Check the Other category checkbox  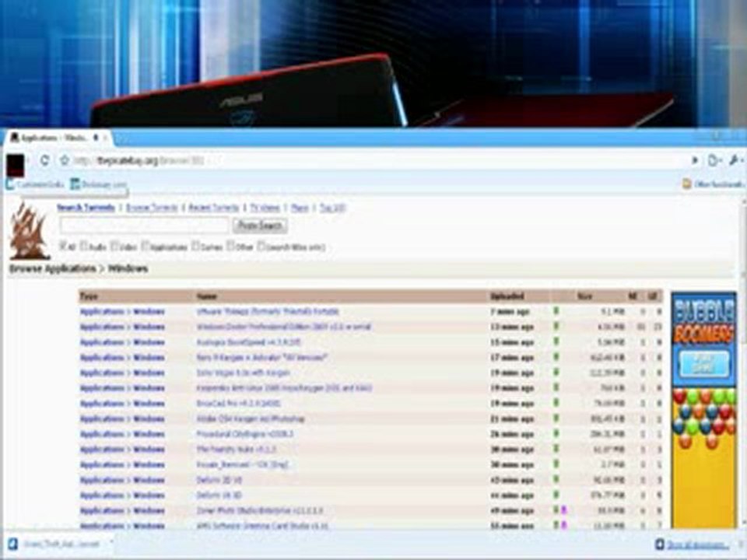tap(230, 247)
